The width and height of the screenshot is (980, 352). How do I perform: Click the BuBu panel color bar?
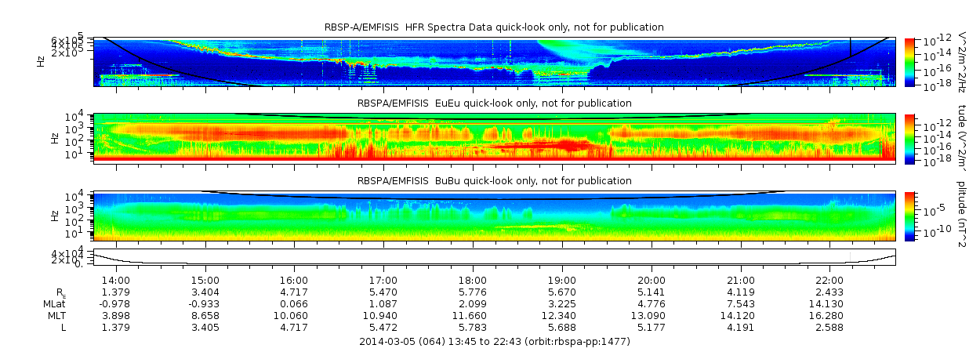[910, 216]
